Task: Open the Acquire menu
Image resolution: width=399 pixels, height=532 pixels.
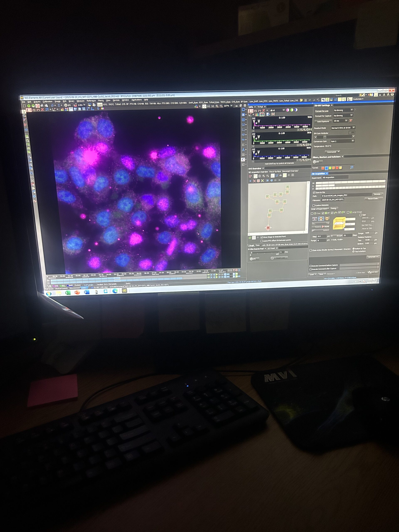Action: tap(37, 102)
